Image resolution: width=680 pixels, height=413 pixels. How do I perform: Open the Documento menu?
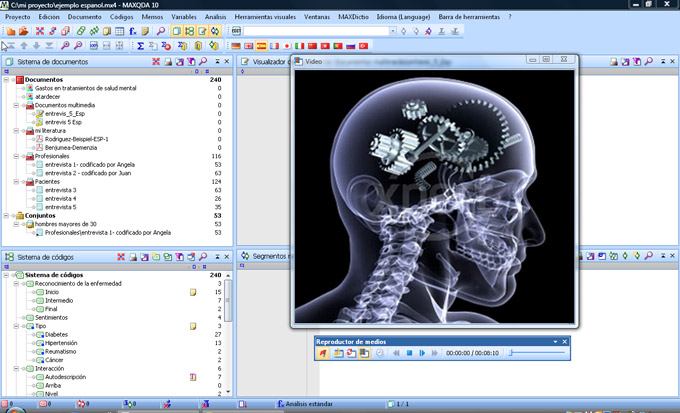[85, 17]
